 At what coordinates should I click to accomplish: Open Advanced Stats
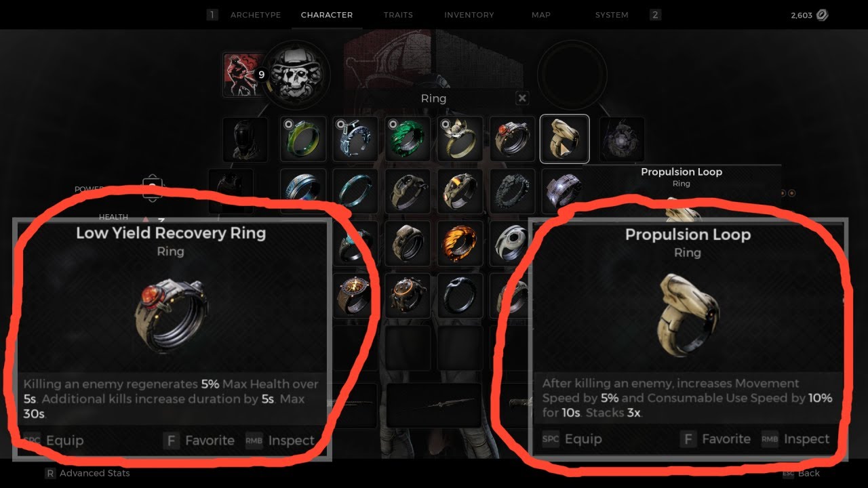pos(87,473)
